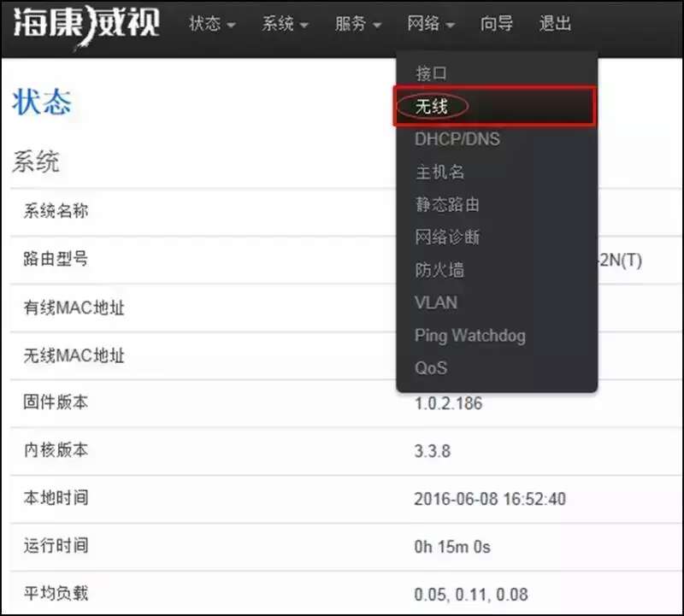Expand the 服务 navigation menu
Screen dimensions: 684x616
coord(358,24)
